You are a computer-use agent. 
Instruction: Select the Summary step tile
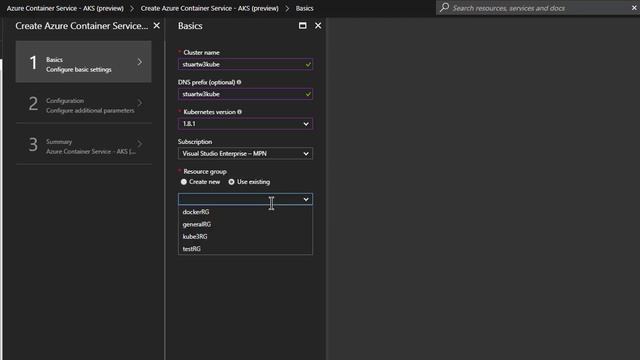(x=84, y=144)
